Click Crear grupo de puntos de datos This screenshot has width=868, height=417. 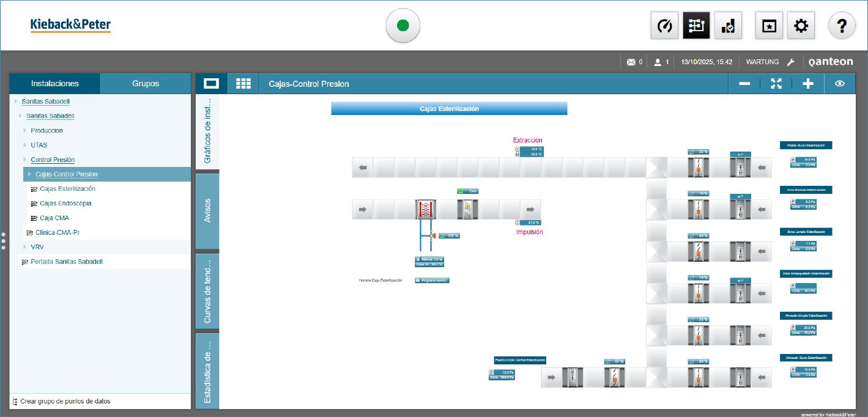point(65,401)
